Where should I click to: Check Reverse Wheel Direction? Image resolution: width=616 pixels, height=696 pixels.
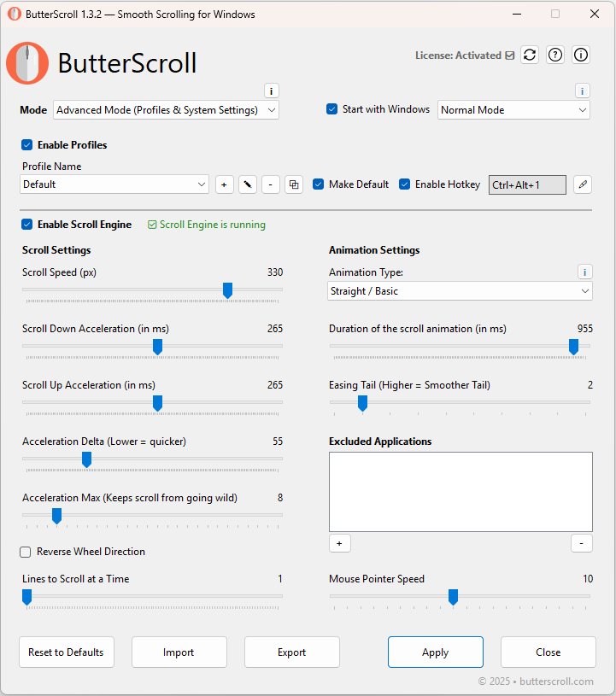click(x=26, y=552)
